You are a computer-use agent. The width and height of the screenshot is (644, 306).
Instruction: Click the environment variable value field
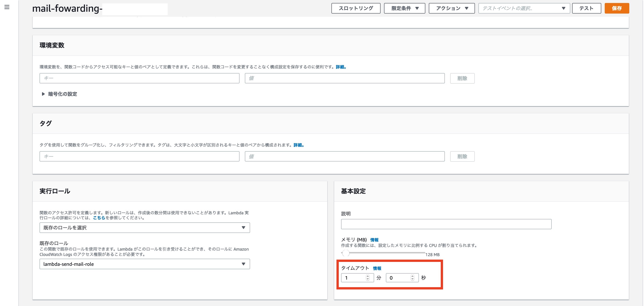click(345, 78)
